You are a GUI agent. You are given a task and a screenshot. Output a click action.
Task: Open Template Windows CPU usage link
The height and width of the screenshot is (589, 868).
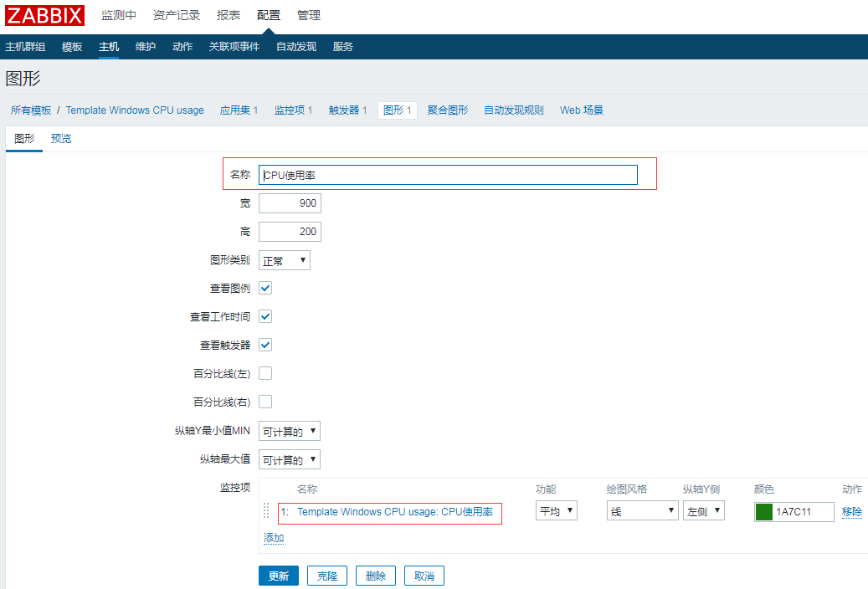[x=135, y=110]
